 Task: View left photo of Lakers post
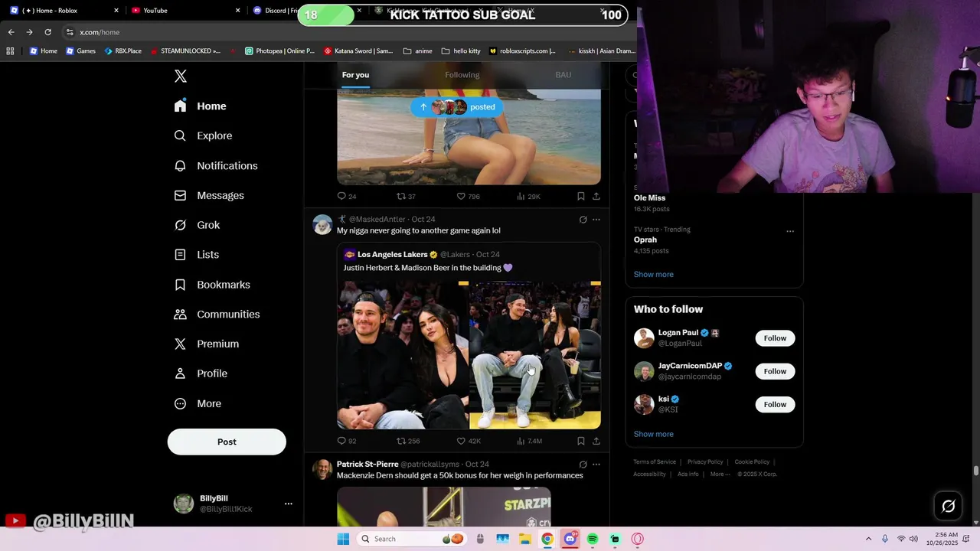[403, 355]
